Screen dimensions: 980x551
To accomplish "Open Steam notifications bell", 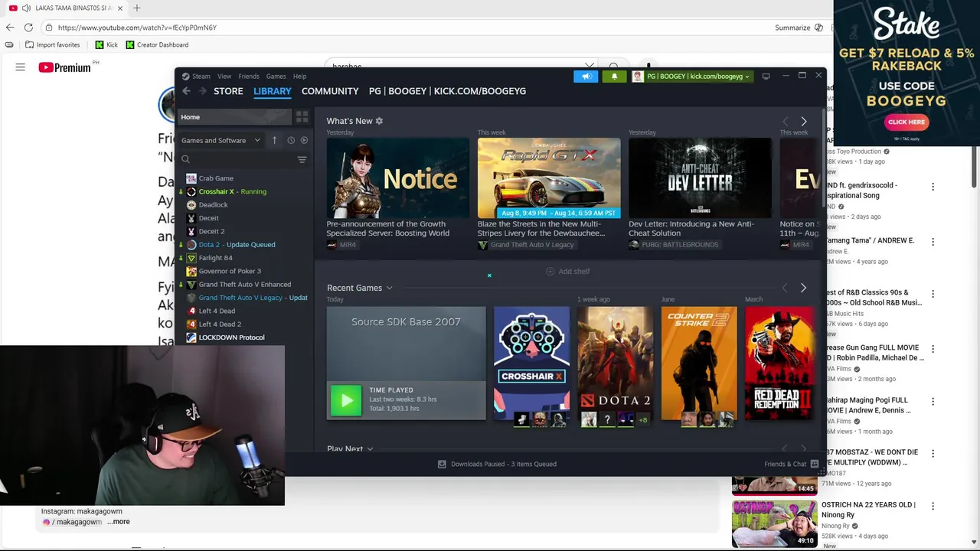I will click(614, 77).
